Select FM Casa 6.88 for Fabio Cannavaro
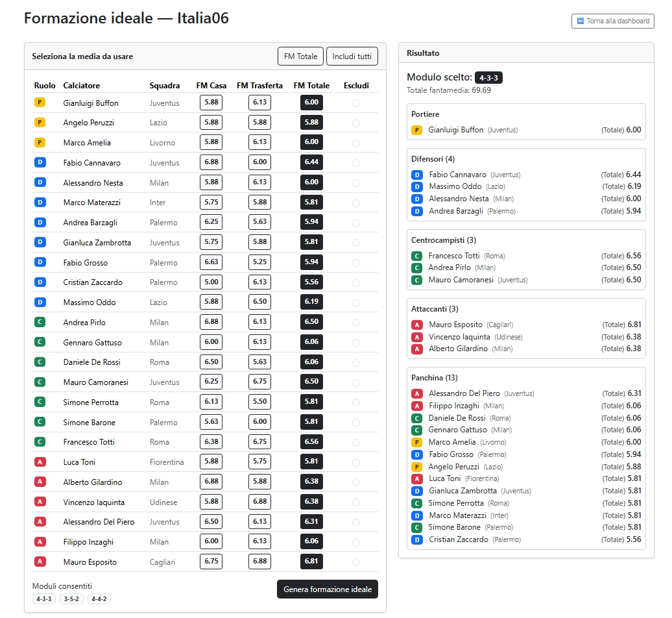Viewport: 672px width, 618px height. coord(211,162)
